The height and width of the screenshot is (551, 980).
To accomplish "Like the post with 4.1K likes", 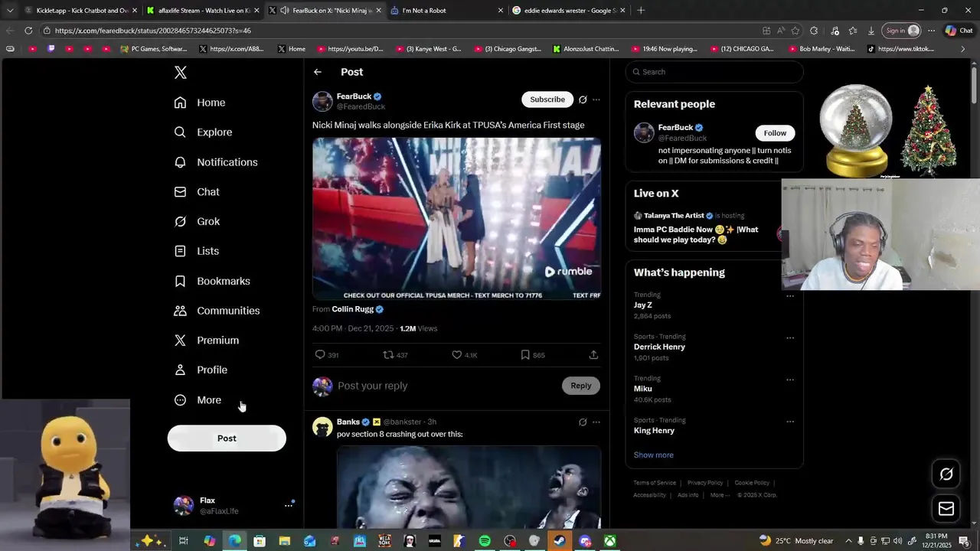I will (457, 355).
